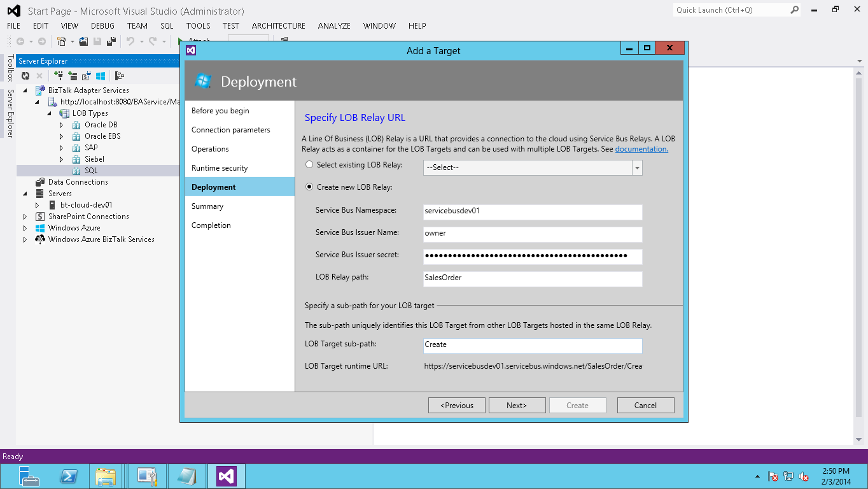This screenshot has height=489, width=868.
Task: Click the Quick Launch search magnifier icon
Action: click(x=795, y=10)
